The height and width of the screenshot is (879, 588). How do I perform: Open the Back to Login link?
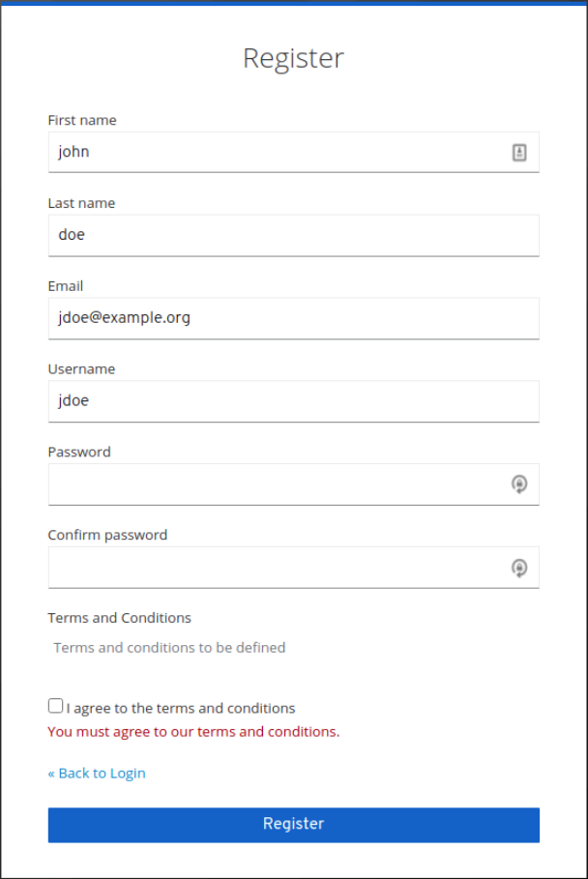pyautogui.click(x=96, y=773)
